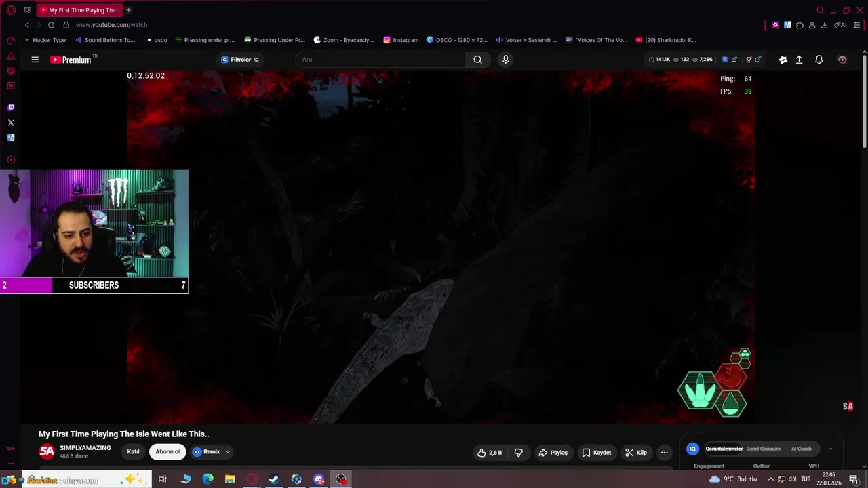Image resolution: width=868 pixels, height=488 pixels.
Task: Run the search with the magnifier button
Action: coord(478,60)
